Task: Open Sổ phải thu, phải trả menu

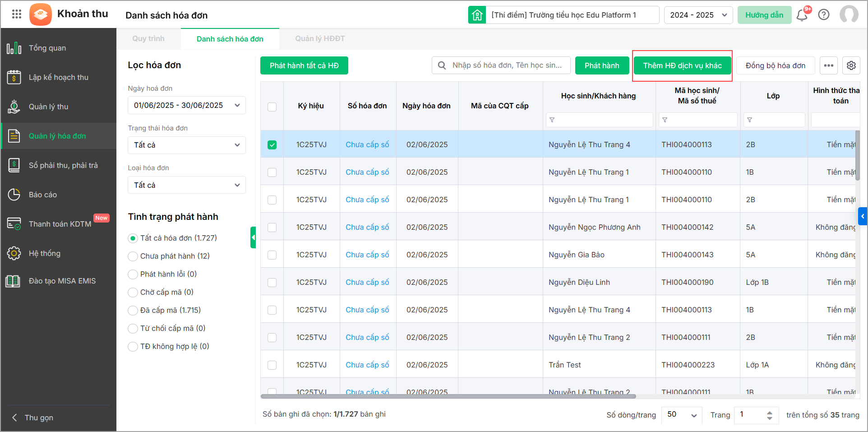Action: pos(59,165)
